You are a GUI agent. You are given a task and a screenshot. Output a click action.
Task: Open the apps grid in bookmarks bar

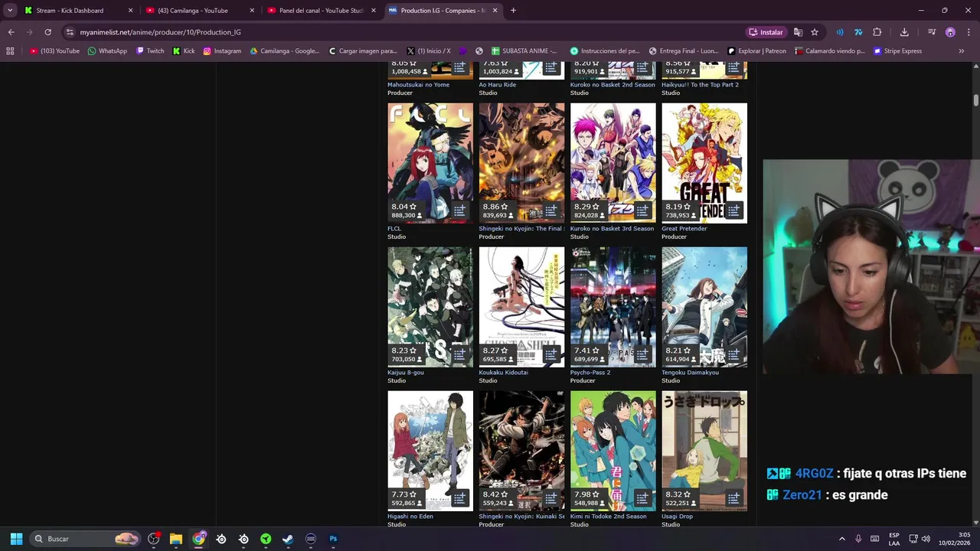(x=10, y=51)
